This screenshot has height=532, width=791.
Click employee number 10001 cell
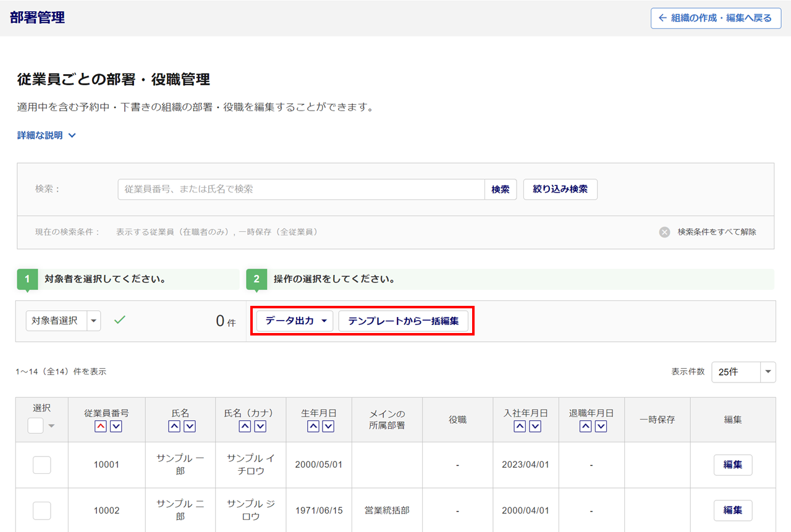point(106,465)
